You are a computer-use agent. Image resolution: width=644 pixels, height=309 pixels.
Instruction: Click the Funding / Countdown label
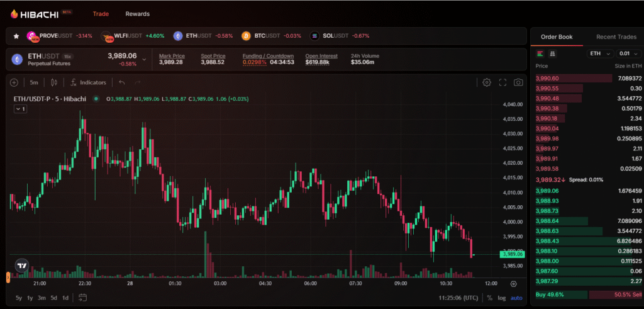pos(268,56)
